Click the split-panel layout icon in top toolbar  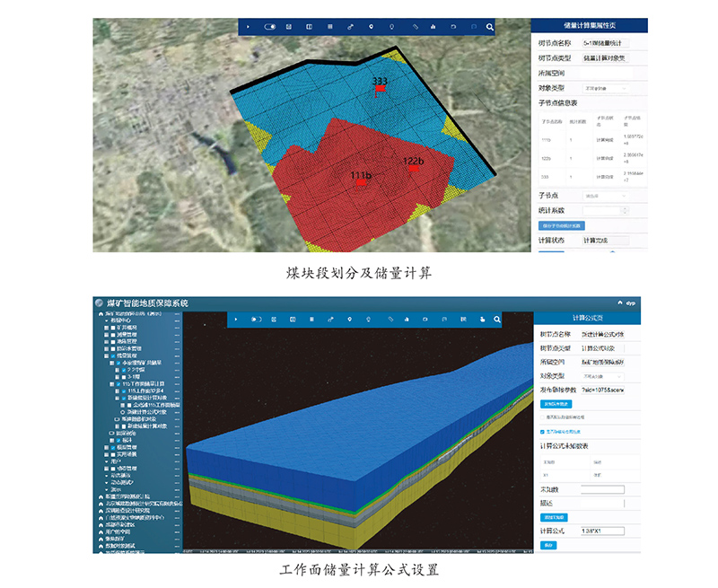[x=310, y=27]
